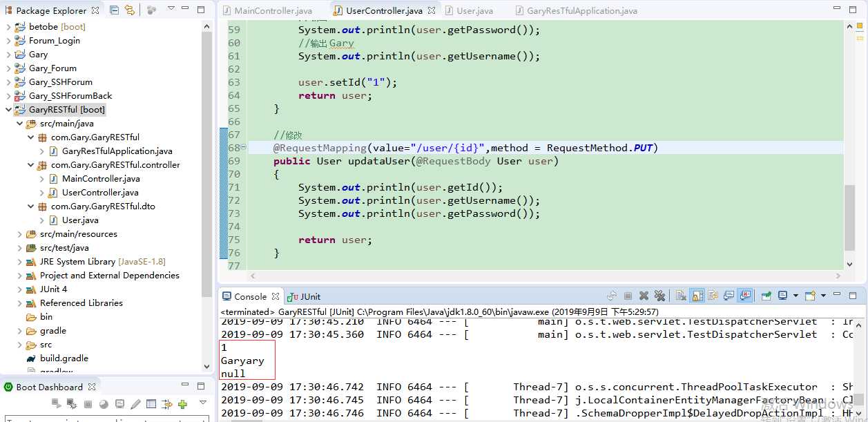Viewport: 868px width, 422px height.
Task: Click Boot Dashboard pencil edit config icon
Action: pyautogui.click(x=135, y=404)
